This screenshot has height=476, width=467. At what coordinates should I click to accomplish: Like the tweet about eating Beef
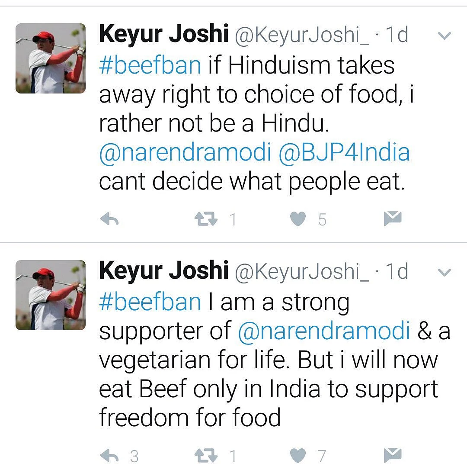point(297,456)
